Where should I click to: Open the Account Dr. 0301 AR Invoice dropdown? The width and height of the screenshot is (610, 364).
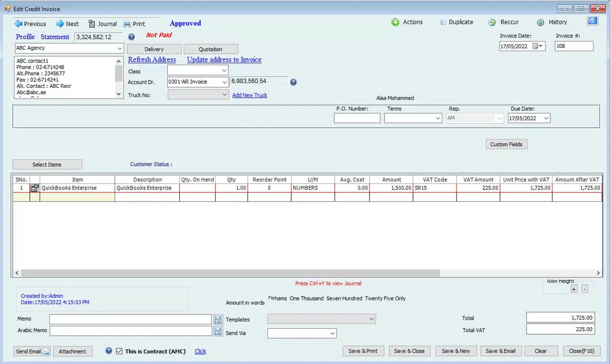point(224,82)
